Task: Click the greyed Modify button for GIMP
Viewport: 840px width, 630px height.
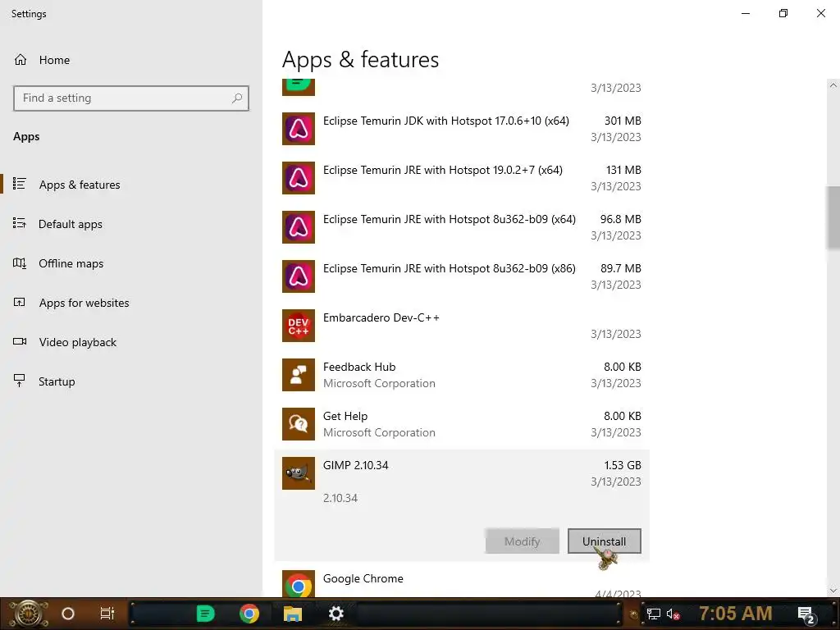Action: (523, 541)
